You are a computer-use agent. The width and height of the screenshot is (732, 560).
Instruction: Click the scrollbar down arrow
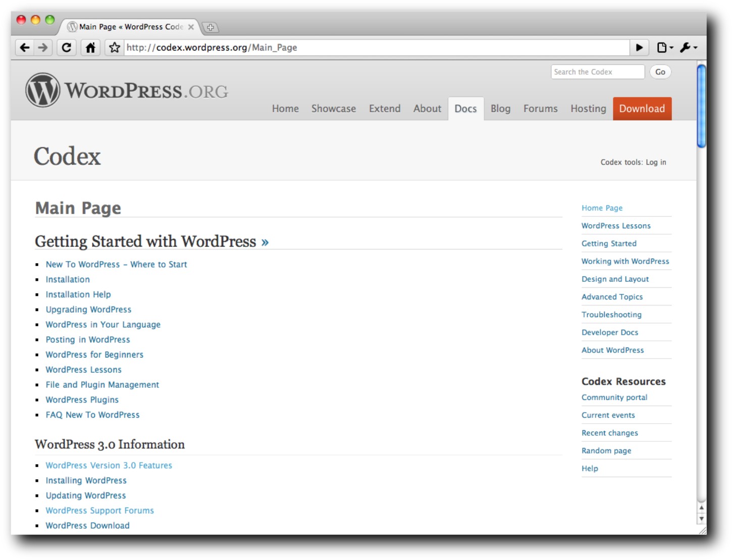[x=701, y=519]
